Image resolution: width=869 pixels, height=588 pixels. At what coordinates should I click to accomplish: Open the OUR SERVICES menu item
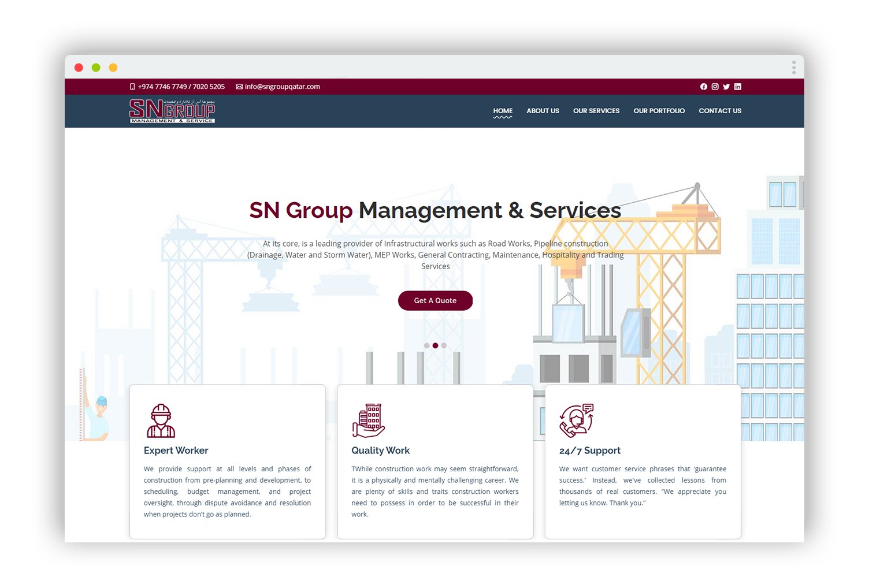pyautogui.click(x=596, y=110)
